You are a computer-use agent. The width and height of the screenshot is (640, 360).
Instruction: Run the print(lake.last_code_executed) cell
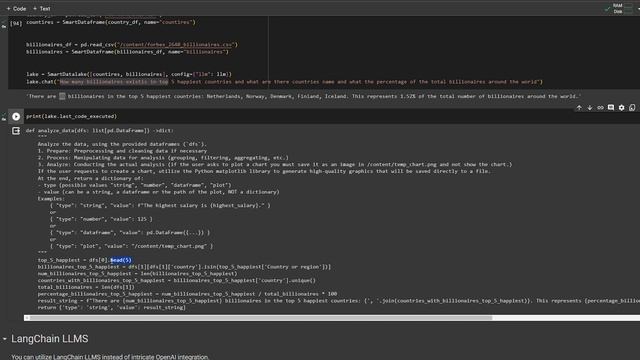click(16, 117)
